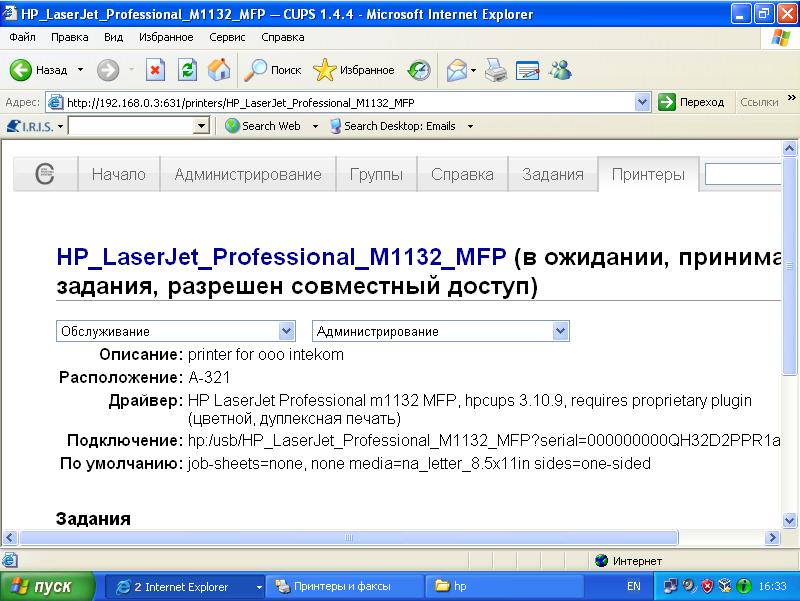Viewport: 800px width, 601px height.
Task: Click the Ссылки links bar label
Action: click(759, 102)
